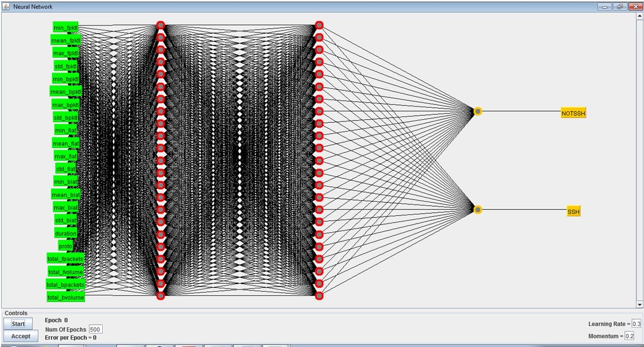Click the Start training button

click(x=18, y=324)
